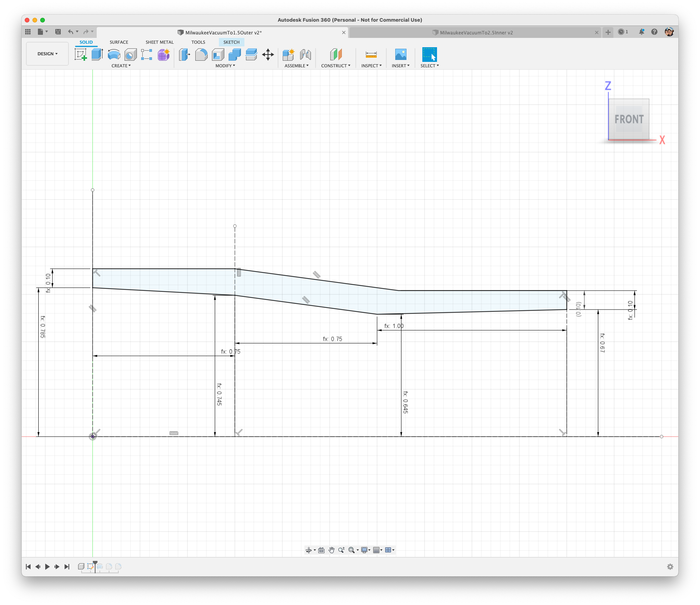
Task: Open the DESIGN workspace dropdown
Action: click(x=48, y=54)
